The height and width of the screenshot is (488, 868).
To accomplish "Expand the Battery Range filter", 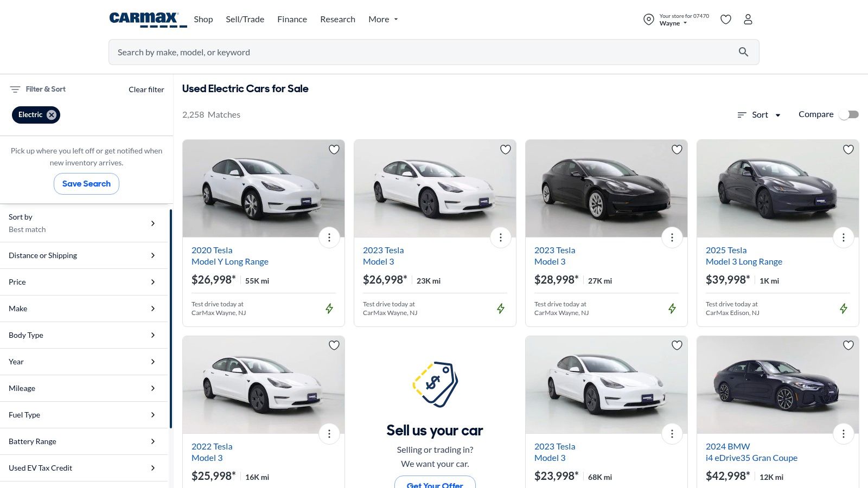I will click(x=84, y=441).
